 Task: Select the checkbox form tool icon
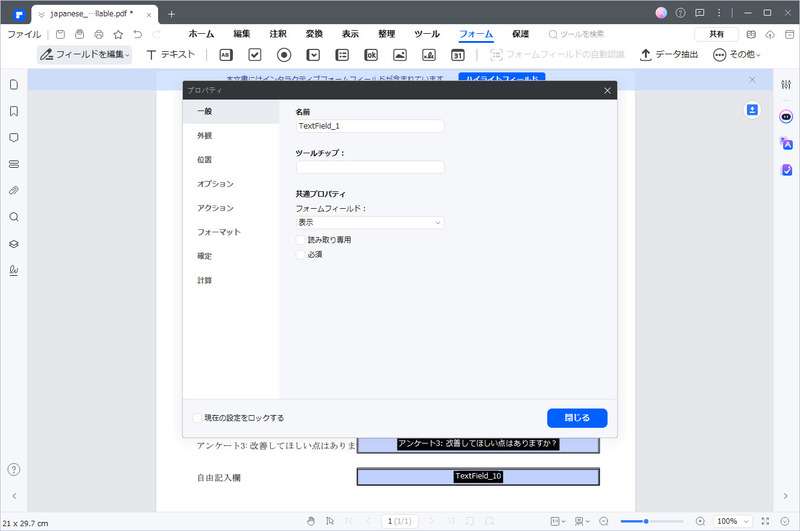tap(255, 55)
